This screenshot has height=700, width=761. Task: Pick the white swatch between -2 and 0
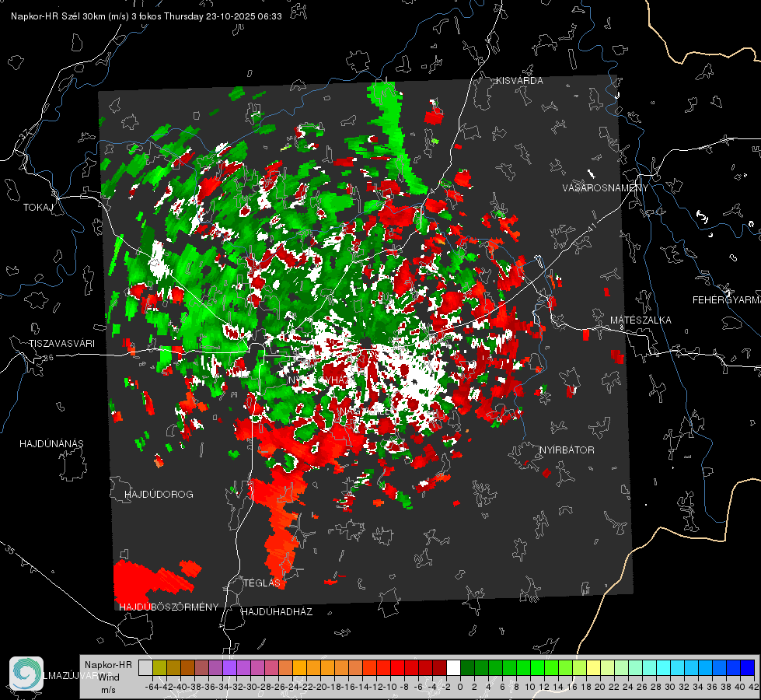coord(453,668)
